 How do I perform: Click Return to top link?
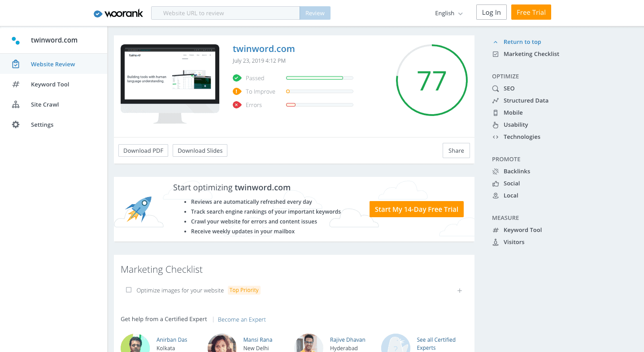(522, 42)
